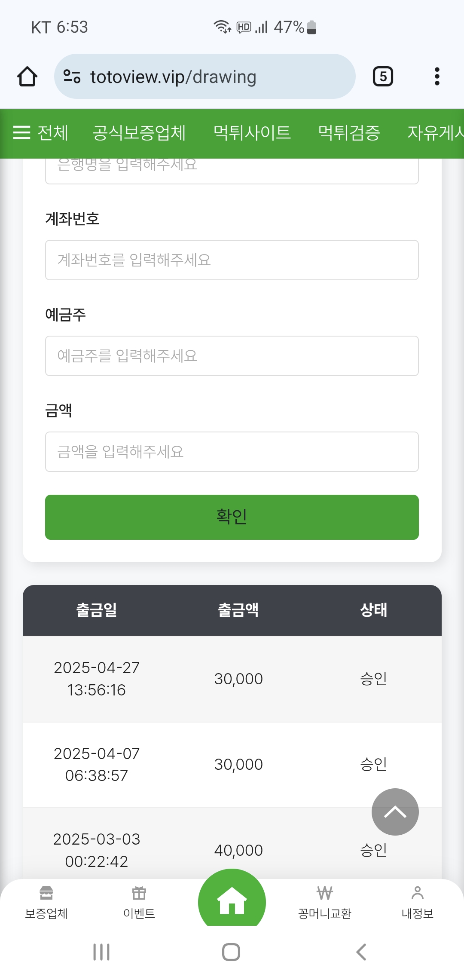Select the 금액 amount field

point(232,452)
